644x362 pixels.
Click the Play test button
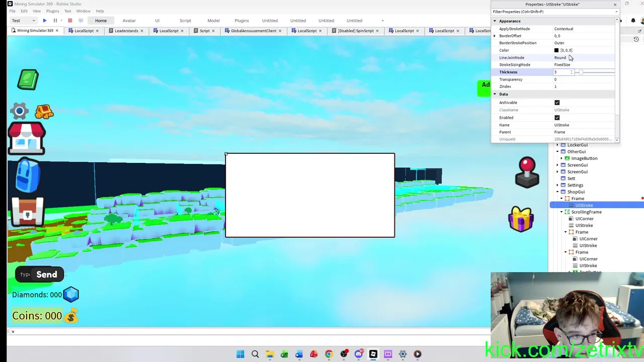tap(45, 21)
